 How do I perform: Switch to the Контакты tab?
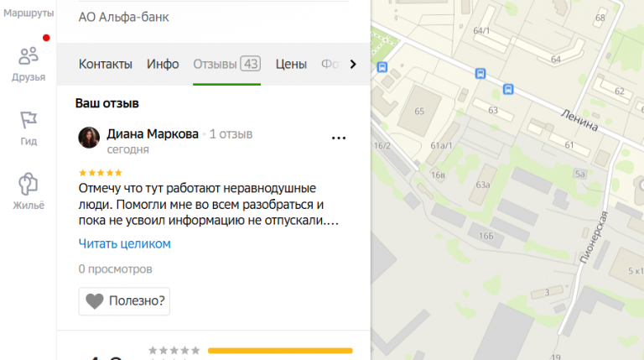(x=106, y=64)
